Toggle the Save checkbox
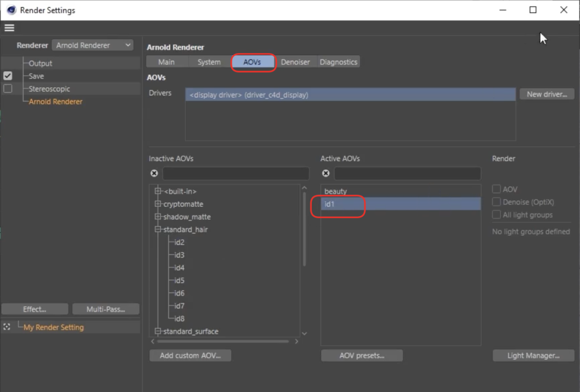Image resolution: width=580 pixels, height=392 pixels. pyautogui.click(x=8, y=76)
